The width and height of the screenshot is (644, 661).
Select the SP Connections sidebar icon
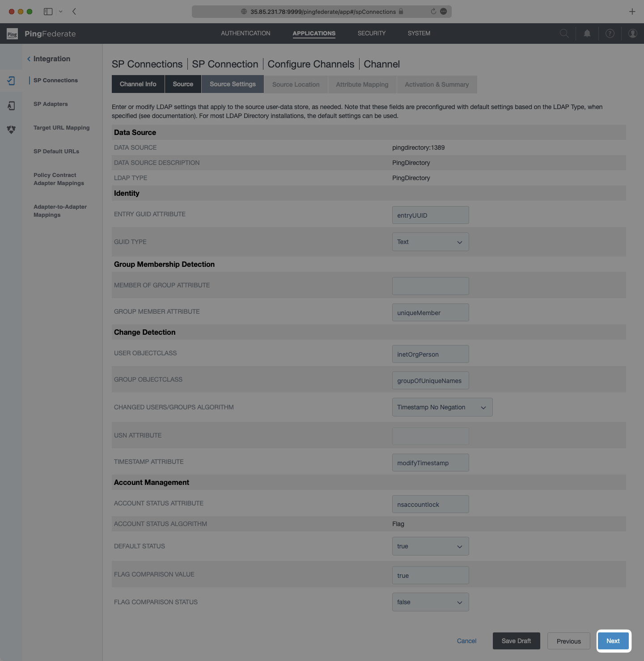[11, 81]
